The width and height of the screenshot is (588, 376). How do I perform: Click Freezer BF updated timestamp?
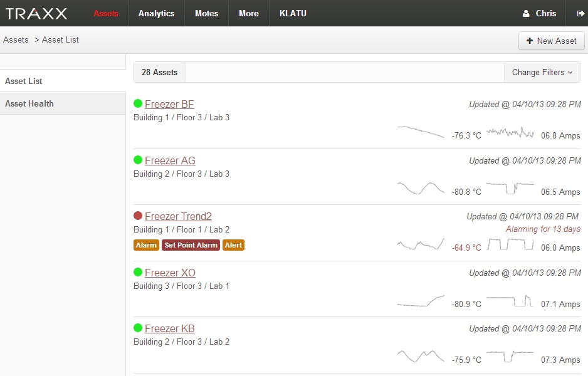[525, 104]
